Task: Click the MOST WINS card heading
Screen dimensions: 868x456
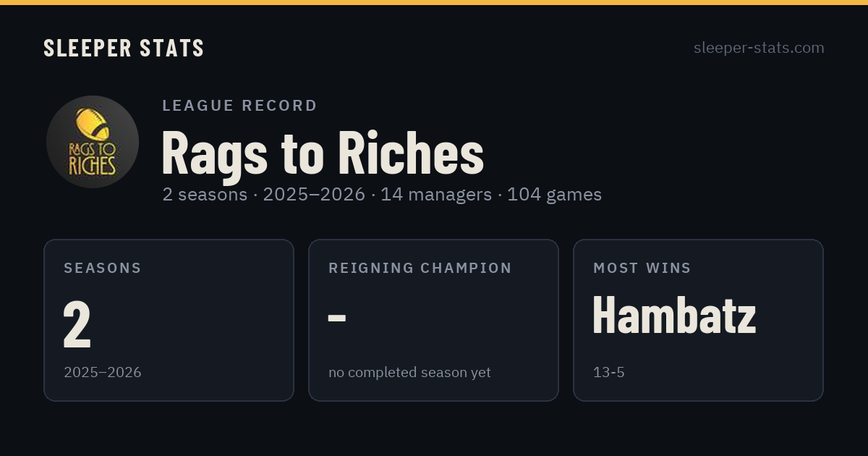Action: [642, 268]
